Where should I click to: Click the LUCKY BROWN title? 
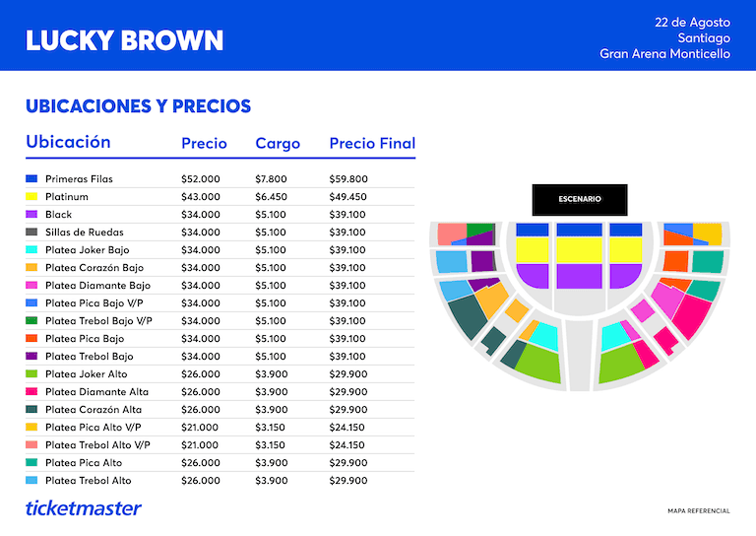(x=124, y=40)
